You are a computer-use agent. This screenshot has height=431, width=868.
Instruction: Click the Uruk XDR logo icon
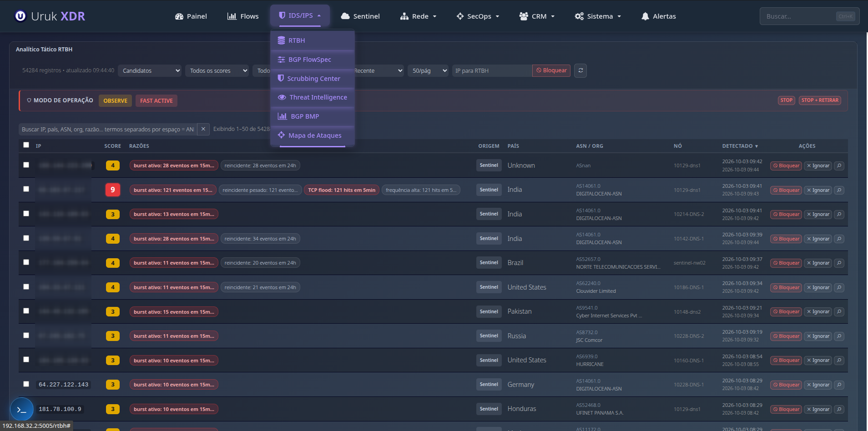pyautogui.click(x=20, y=16)
